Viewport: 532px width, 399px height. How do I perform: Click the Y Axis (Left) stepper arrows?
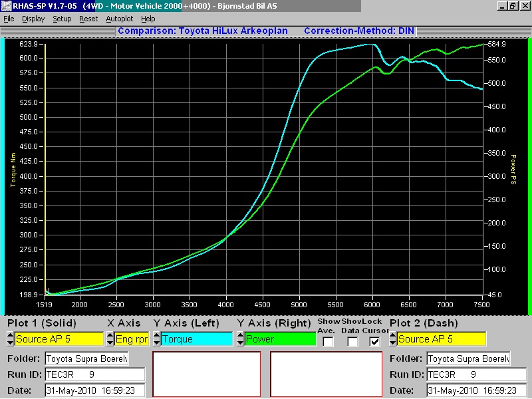[156, 339]
